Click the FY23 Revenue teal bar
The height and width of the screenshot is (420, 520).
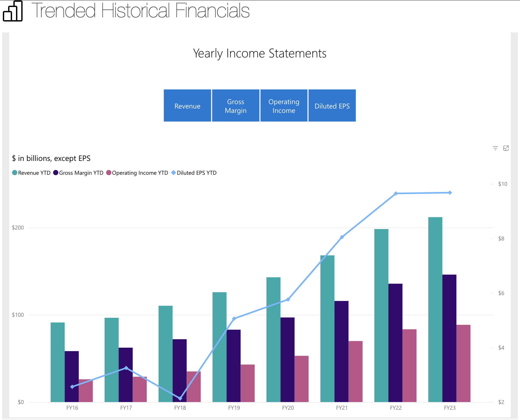(x=435, y=310)
